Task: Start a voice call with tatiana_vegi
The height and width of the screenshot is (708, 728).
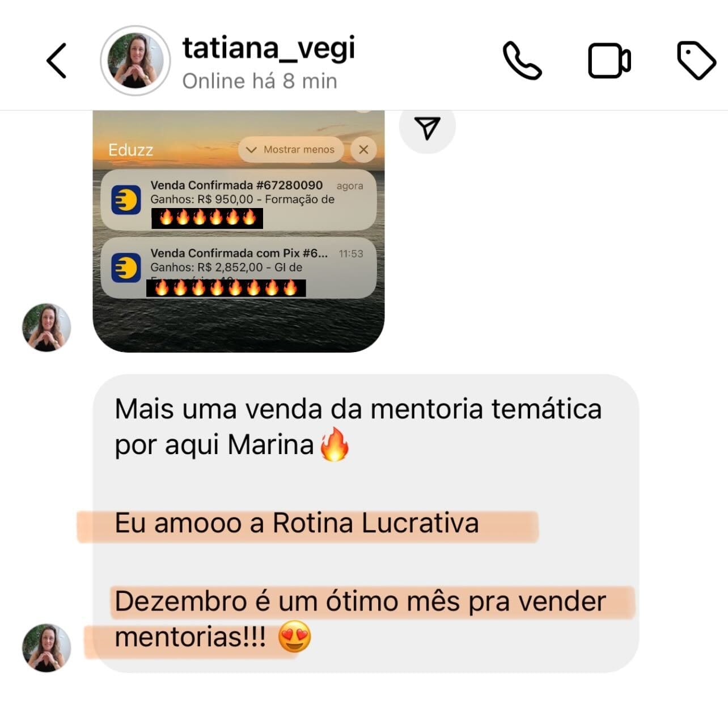Action: (x=522, y=61)
